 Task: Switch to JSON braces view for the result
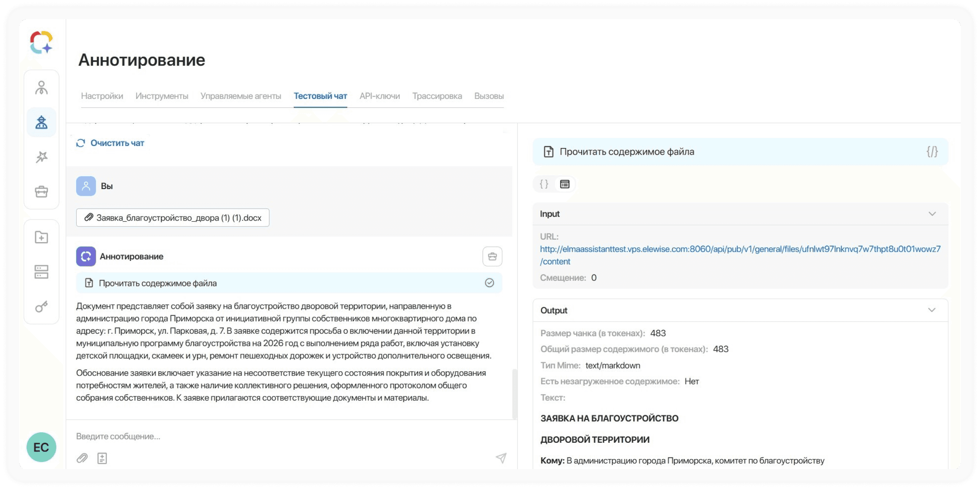tap(543, 184)
